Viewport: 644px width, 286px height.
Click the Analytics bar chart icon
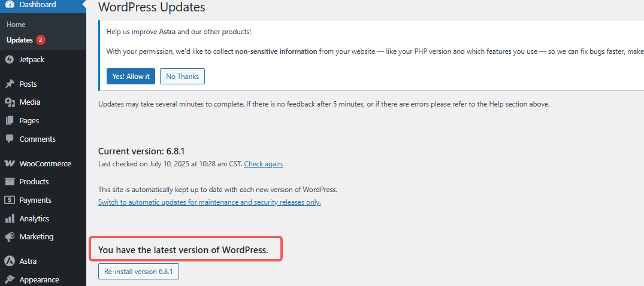pyautogui.click(x=10, y=218)
